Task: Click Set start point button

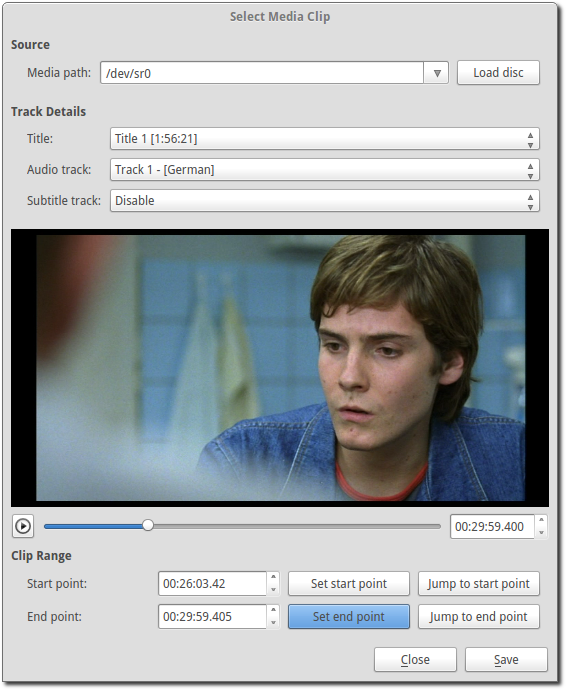Action: click(349, 584)
